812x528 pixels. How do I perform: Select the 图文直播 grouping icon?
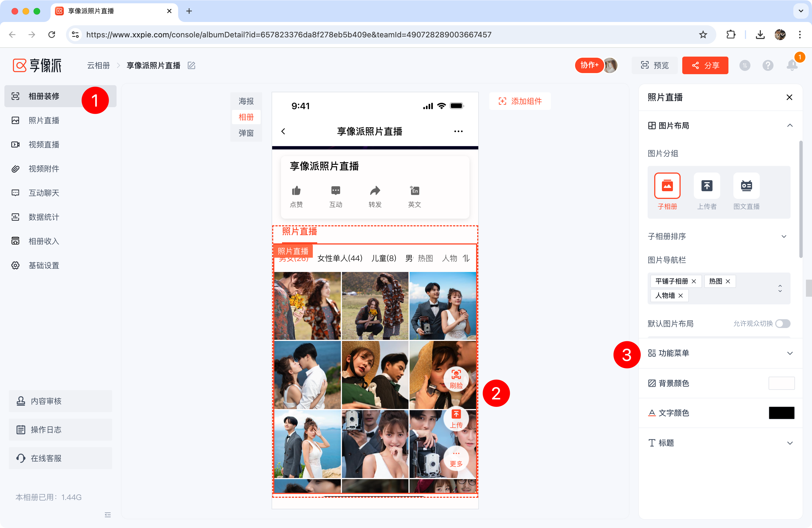click(x=746, y=186)
